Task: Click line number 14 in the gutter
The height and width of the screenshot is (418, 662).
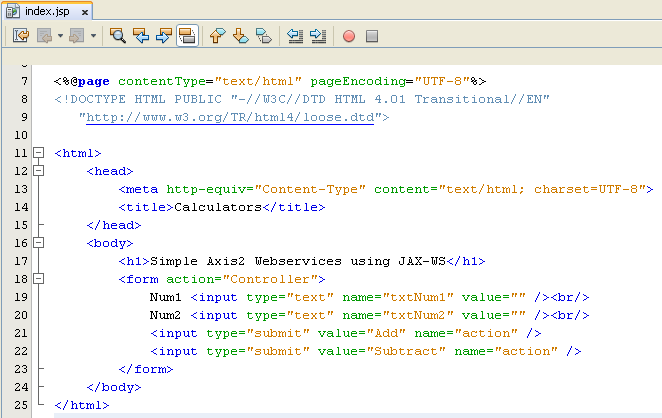Action: (21, 207)
